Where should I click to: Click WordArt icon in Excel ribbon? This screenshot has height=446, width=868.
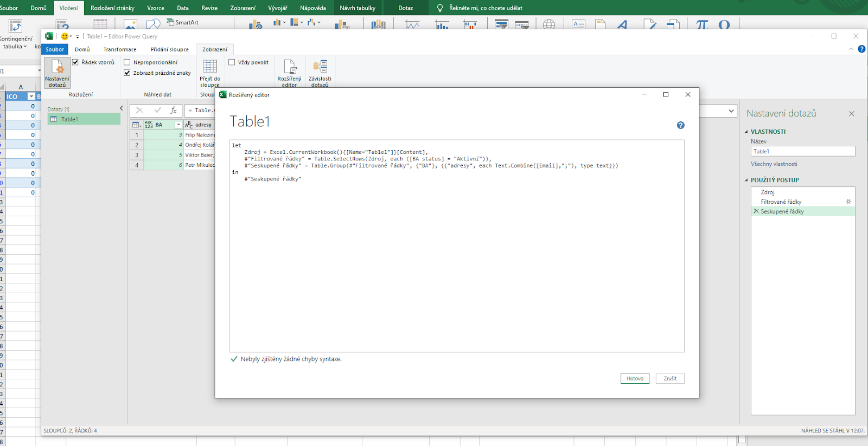tap(623, 25)
